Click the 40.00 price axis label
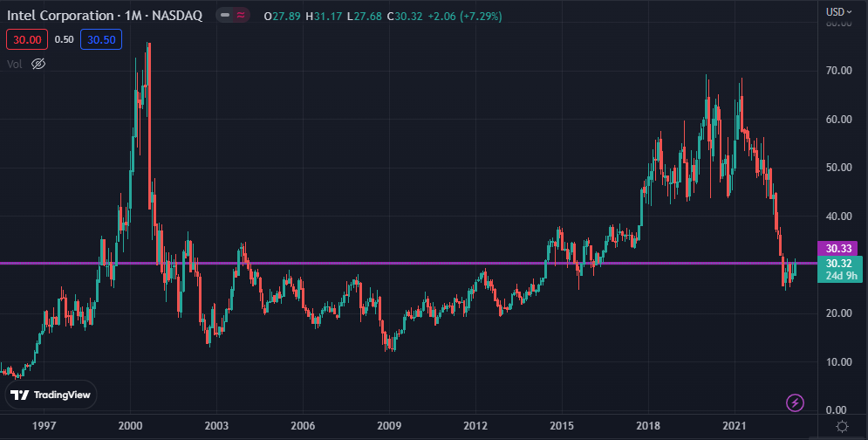Screen dimensions: 868x440 839,217
